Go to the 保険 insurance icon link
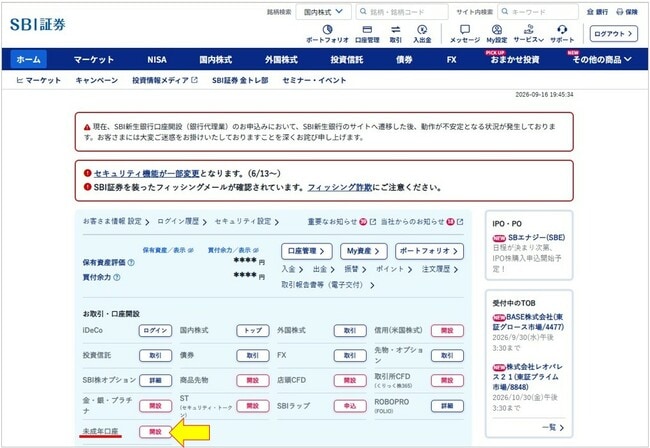Viewport: 650px width, 448px height. 627,12
